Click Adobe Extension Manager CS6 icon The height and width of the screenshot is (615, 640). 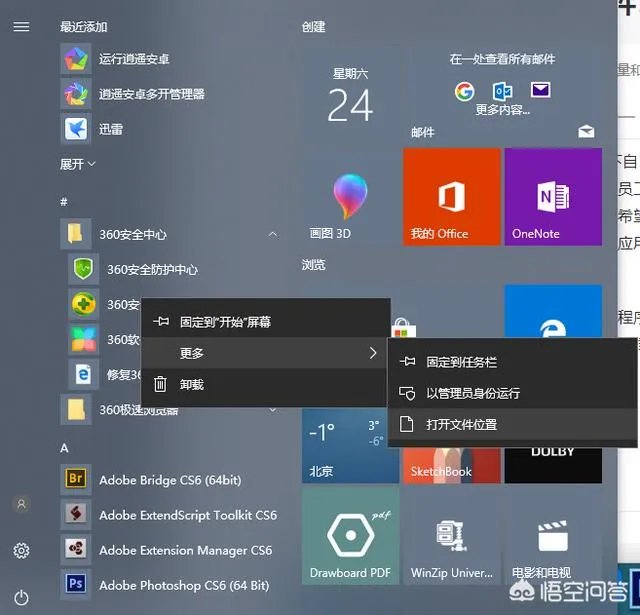(x=76, y=550)
